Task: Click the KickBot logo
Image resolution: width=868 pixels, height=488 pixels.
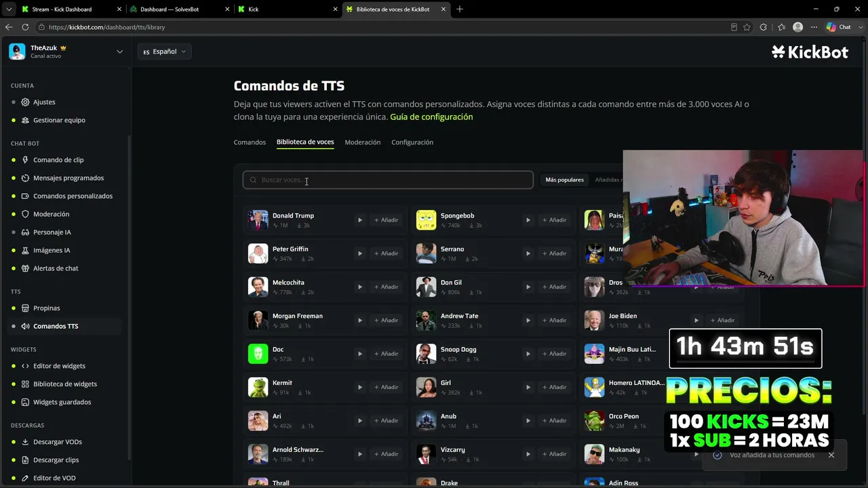Action: [810, 52]
